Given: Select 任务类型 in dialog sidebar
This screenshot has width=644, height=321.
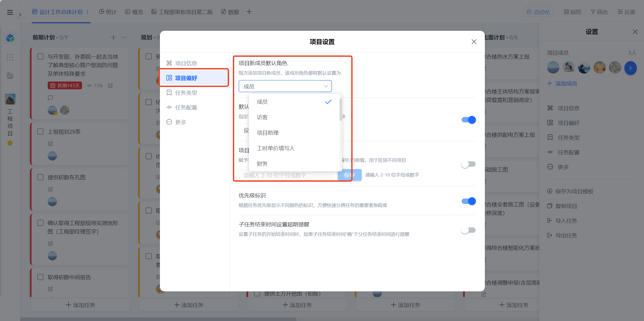Looking at the screenshot, I should tap(194, 93).
